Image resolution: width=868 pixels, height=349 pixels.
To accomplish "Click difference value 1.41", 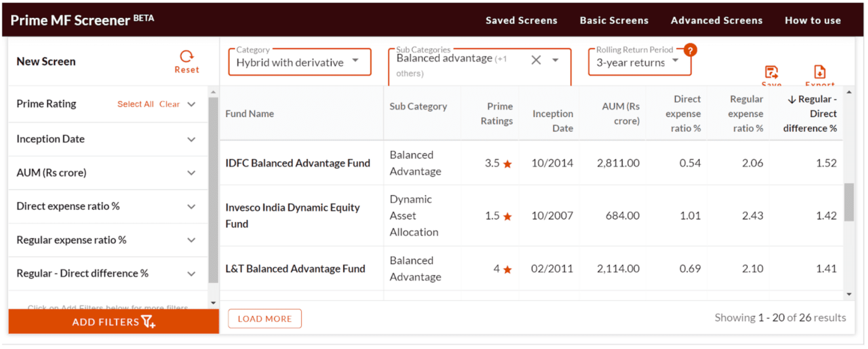I will (826, 269).
